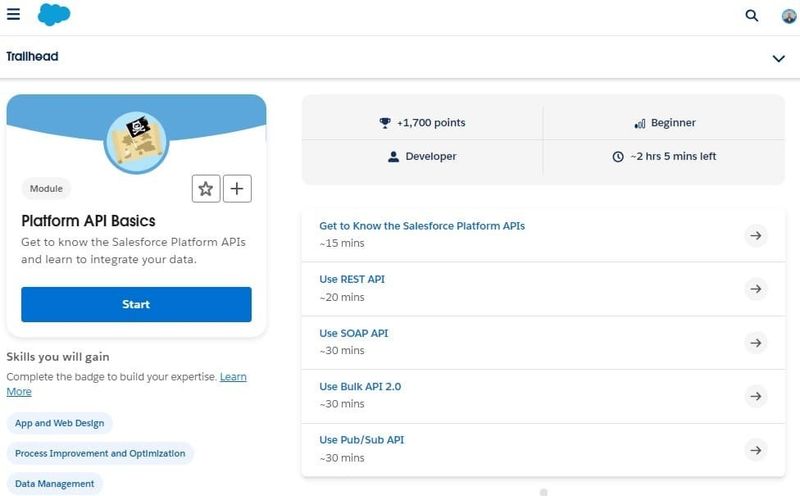Viewport: 800px width, 496px height.
Task: Open the search magnifier icon
Action: 752,15
